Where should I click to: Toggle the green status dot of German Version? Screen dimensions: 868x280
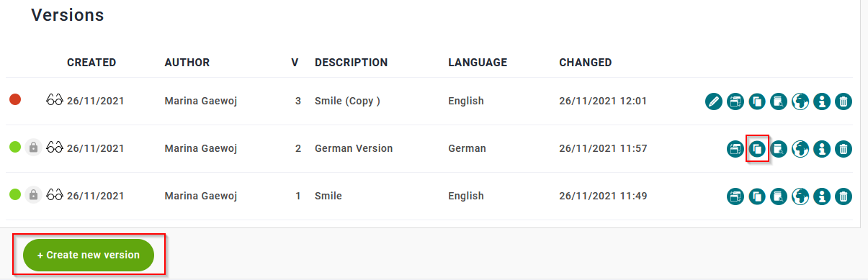pyautogui.click(x=15, y=147)
